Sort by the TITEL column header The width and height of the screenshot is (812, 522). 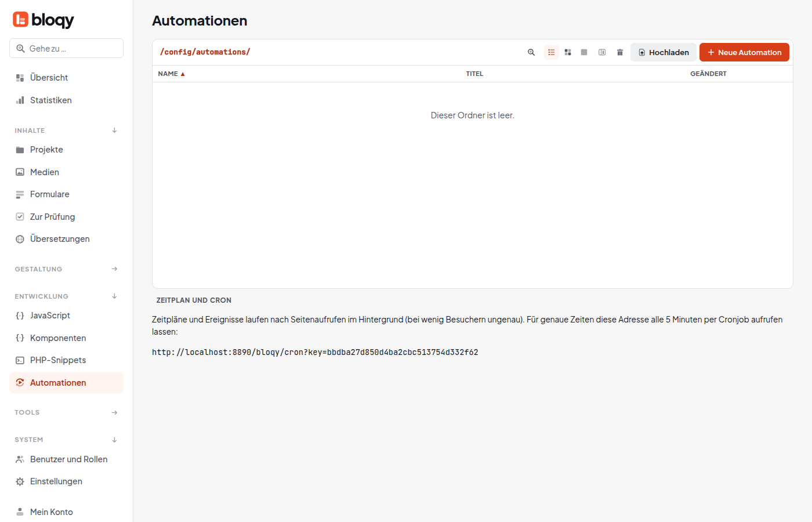[x=474, y=74]
